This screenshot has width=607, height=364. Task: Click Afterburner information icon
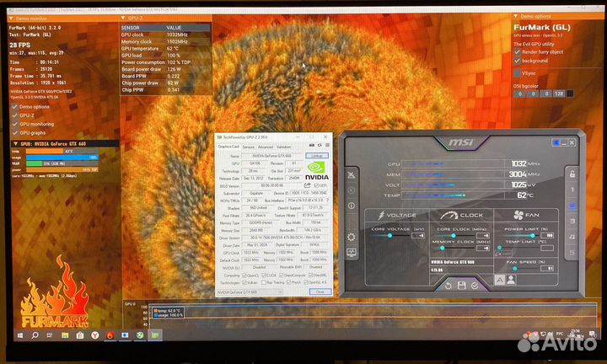[x=351, y=206]
